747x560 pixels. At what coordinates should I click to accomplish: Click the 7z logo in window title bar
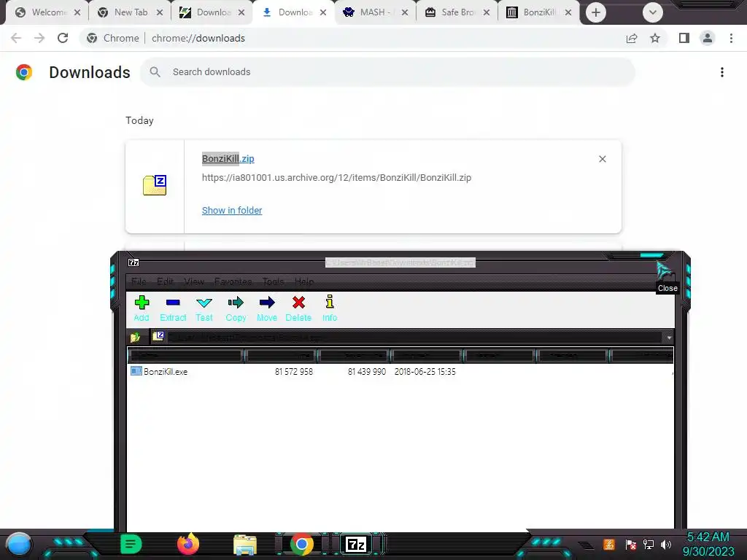[133, 262]
